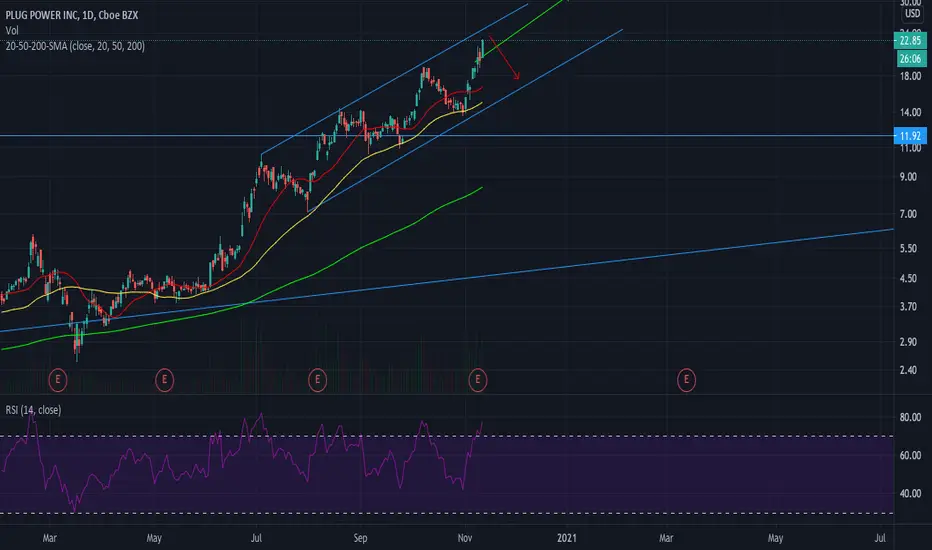Click the rightmost earnings 'E' marker after 2021
This screenshot has height=550, width=932.
(686, 379)
